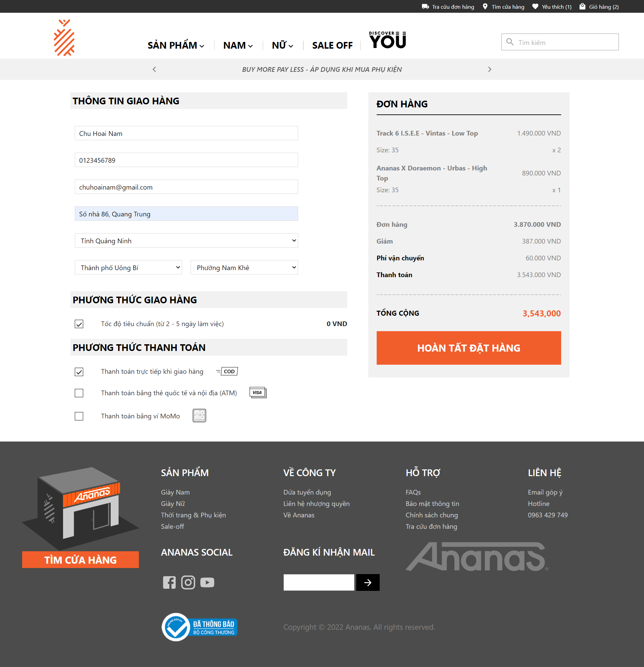Screen dimensions: 644x667
Task: Select SALE OFF in the navigation
Action: (x=332, y=45)
